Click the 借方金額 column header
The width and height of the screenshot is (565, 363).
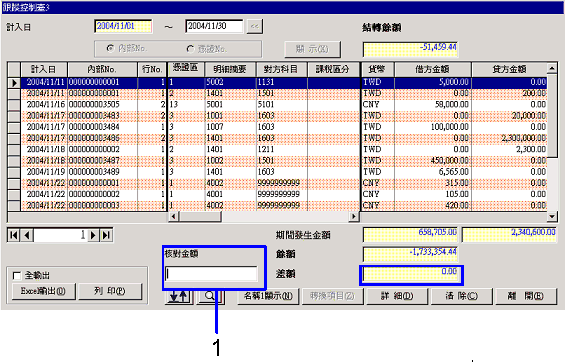coord(433,69)
